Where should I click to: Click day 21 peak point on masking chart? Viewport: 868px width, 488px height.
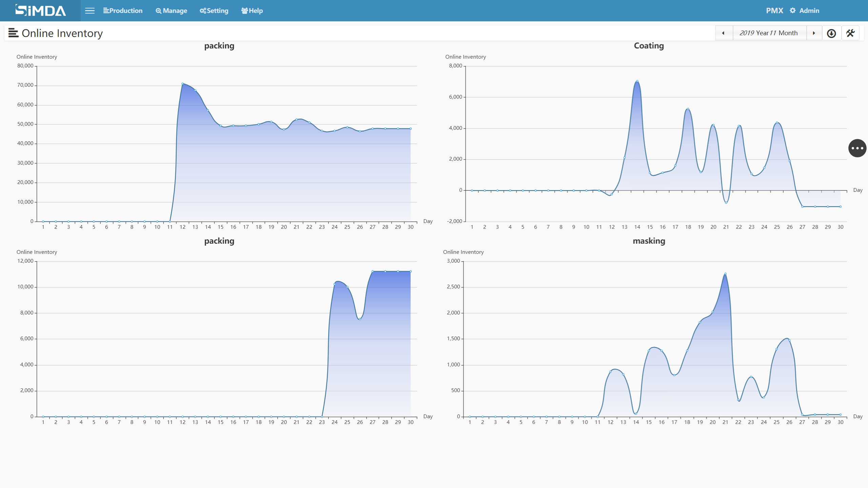(x=725, y=274)
